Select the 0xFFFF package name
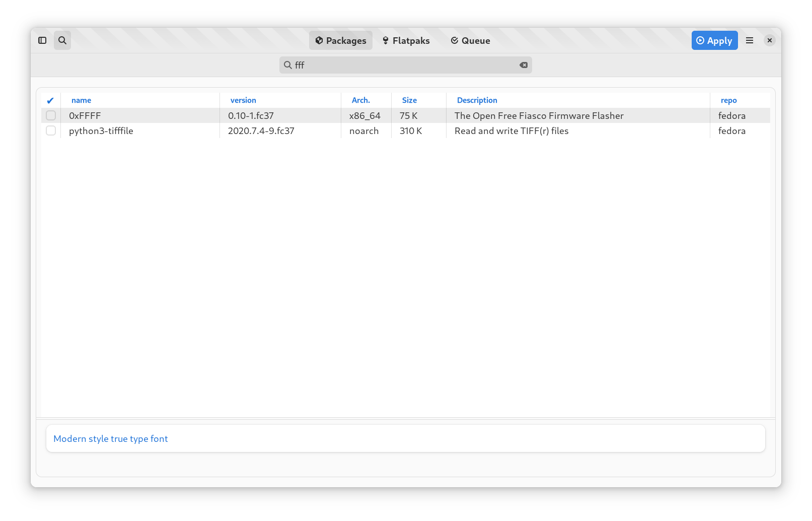The height and width of the screenshot is (521, 812). pos(85,115)
